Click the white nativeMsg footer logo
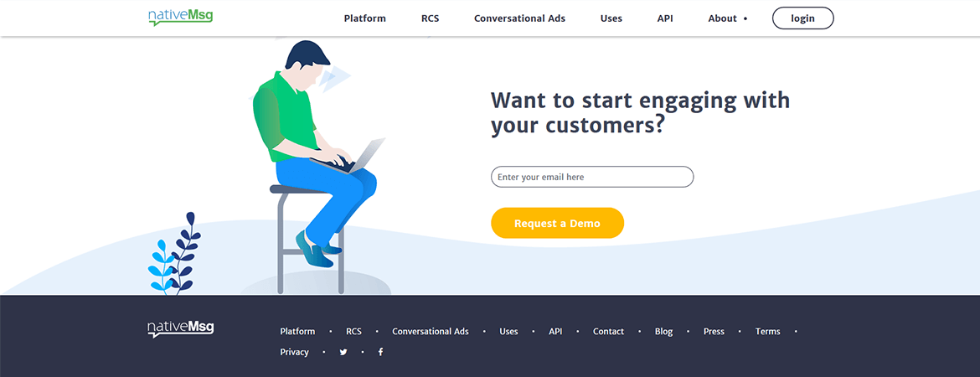980x377 pixels. coord(181,329)
